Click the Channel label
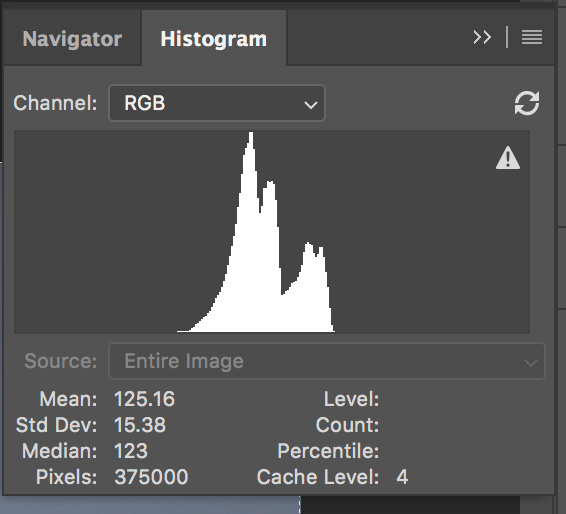Image resolution: width=566 pixels, height=514 pixels. pos(55,103)
